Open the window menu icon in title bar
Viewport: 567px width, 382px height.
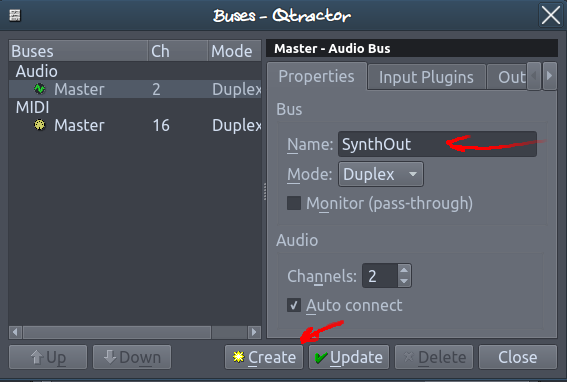15,16
